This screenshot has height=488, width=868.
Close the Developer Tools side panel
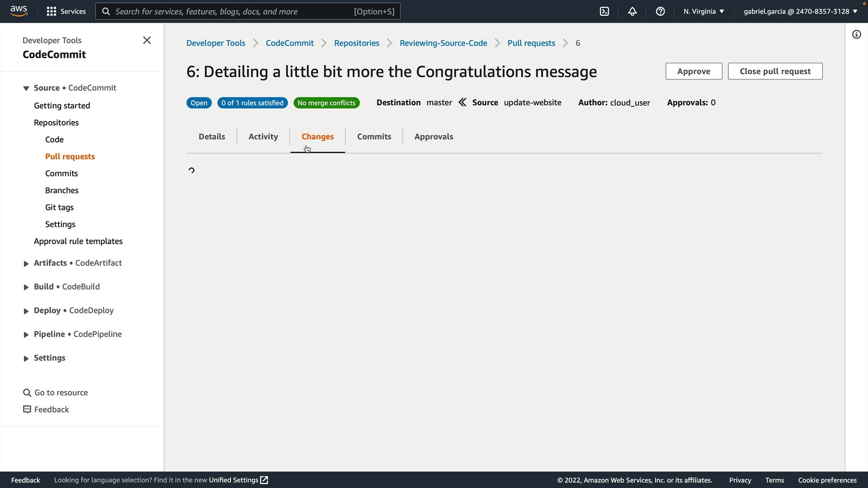[147, 40]
